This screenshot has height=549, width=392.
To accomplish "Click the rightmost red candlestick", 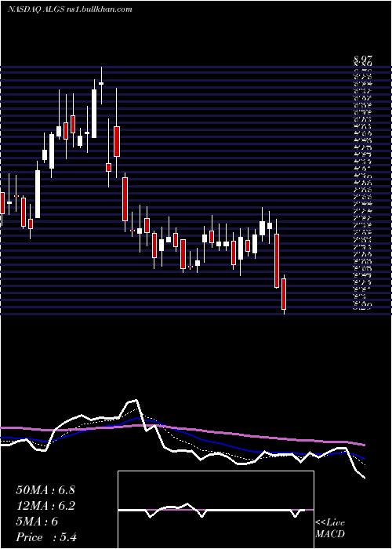I will pyautogui.click(x=284, y=294).
